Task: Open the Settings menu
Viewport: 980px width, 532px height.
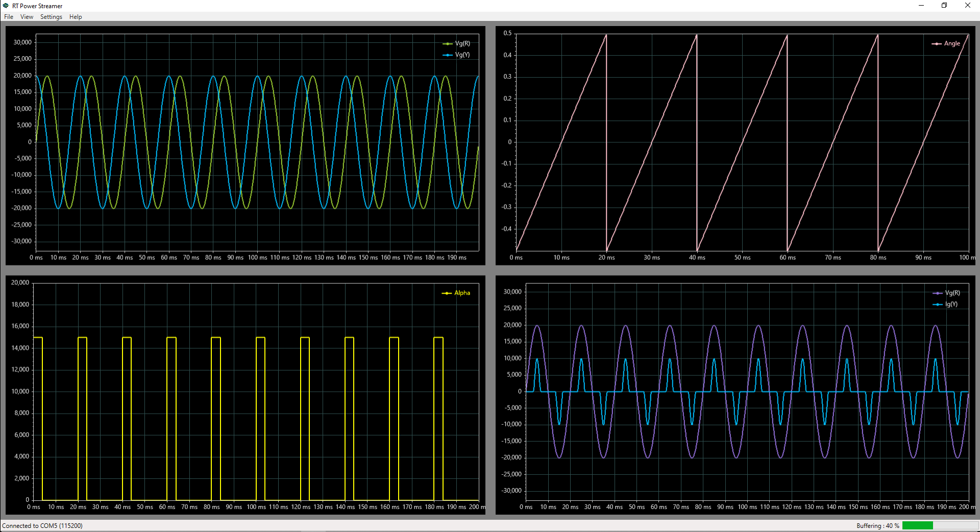Action: [x=51, y=17]
